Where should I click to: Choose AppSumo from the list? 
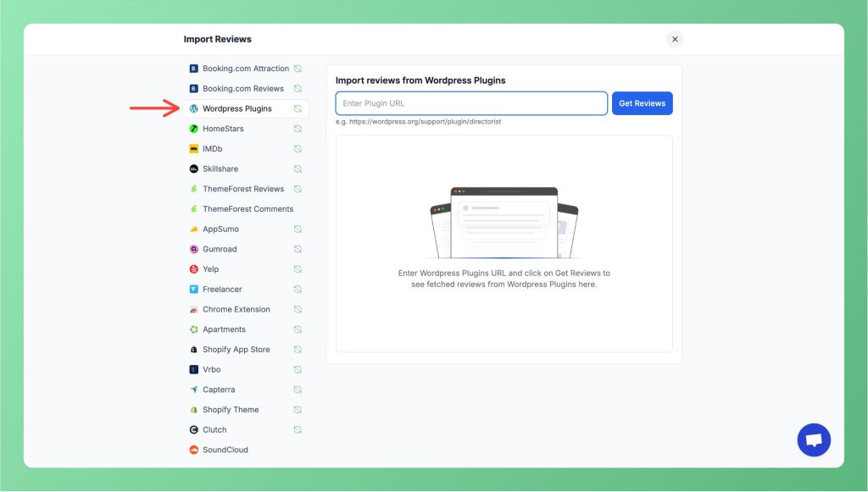[x=246, y=229]
